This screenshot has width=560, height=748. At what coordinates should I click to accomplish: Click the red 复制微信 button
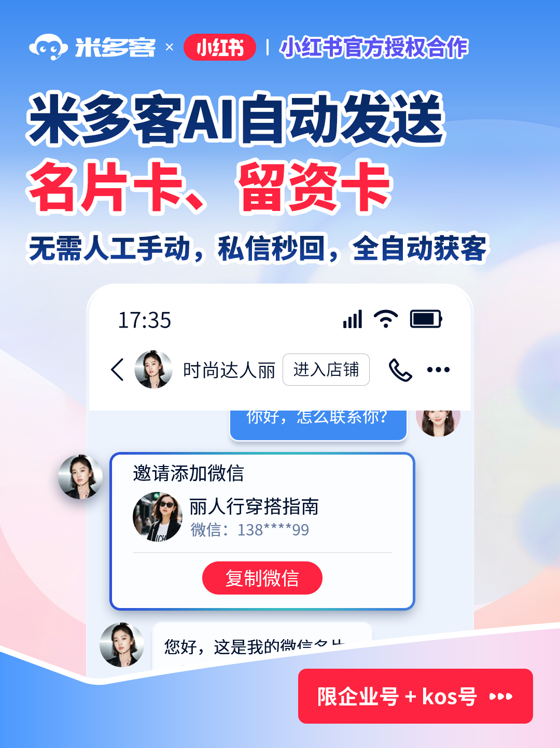click(262, 578)
